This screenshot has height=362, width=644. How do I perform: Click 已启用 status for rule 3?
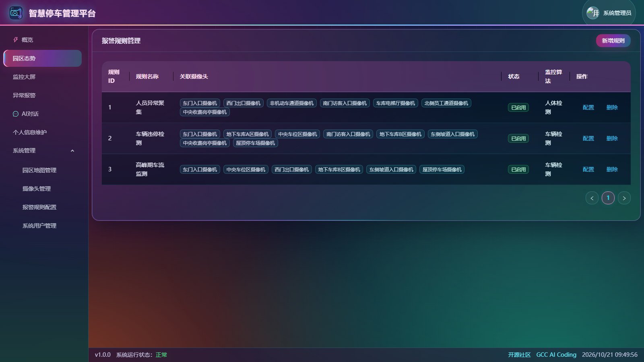pyautogui.click(x=518, y=169)
